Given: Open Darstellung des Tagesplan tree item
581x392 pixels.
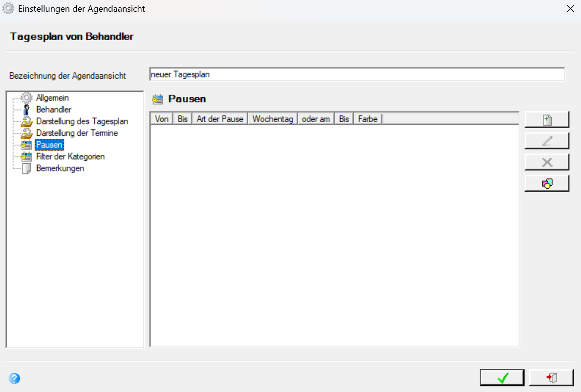Looking at the screenshot, I should click(82, 121).
